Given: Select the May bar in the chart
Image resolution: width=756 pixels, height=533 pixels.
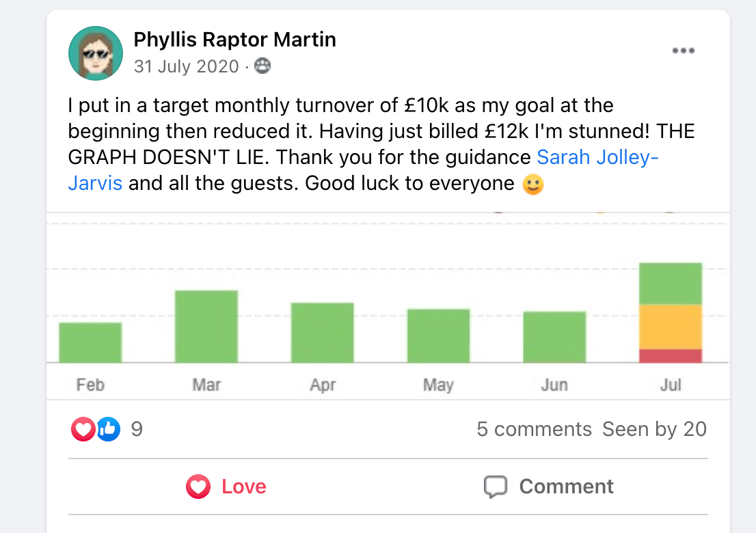Looking at the screenshot, I should (438, 336).
